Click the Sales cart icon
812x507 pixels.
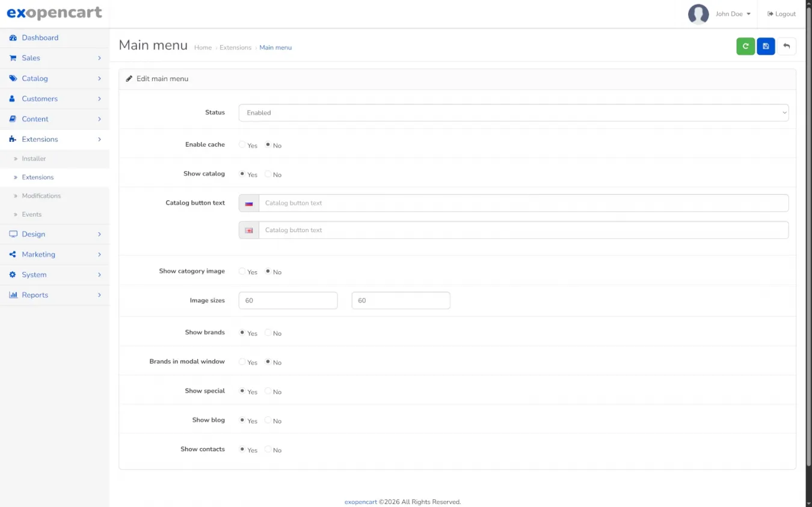coord(13,58)
